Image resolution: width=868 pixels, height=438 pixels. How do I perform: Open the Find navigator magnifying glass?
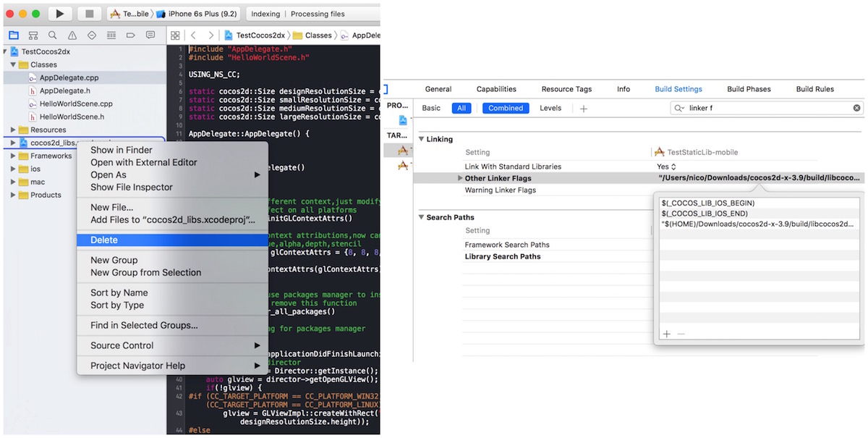pyautogui.click(x=52, y=35)
